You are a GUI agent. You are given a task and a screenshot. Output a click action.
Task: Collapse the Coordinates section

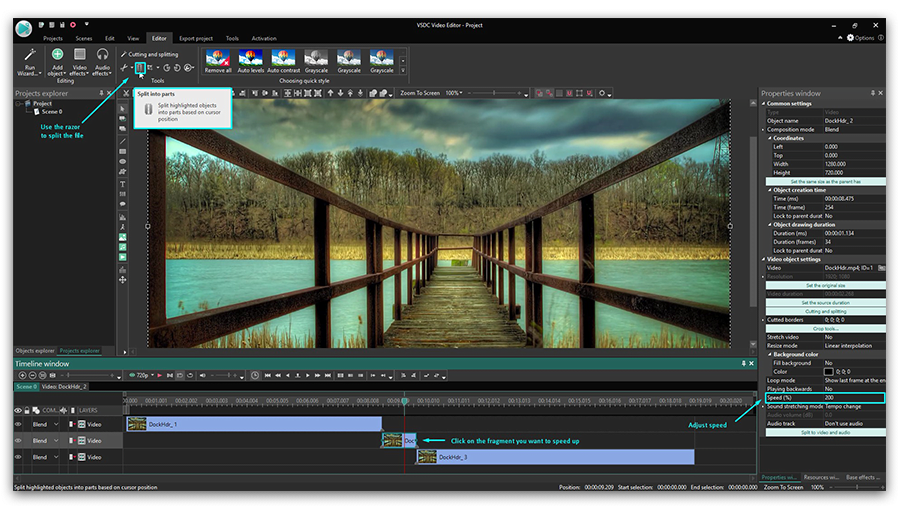pos(769,138)
